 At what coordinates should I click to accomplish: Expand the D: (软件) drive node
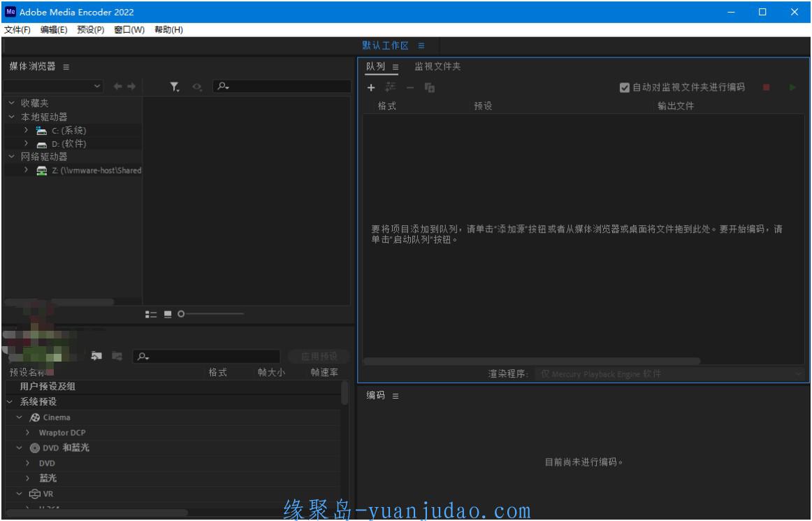pyautogui.click(x=26, y=143)
